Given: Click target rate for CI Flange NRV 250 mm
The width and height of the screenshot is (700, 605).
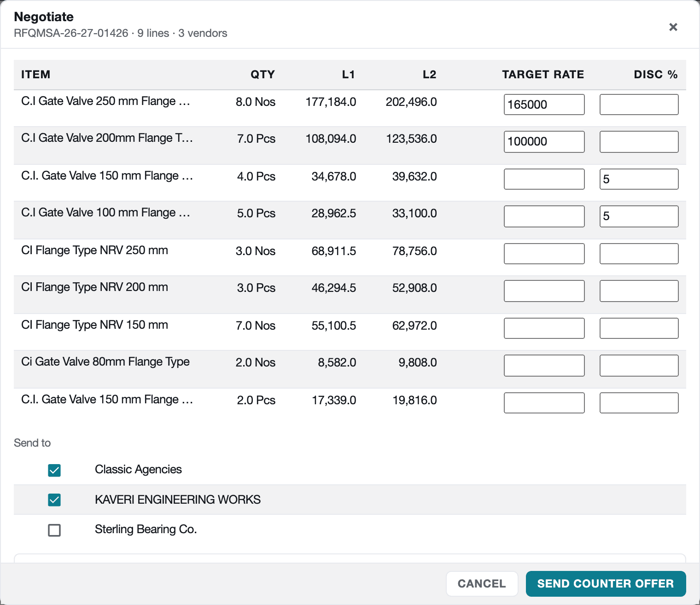Looking at the screenshot, I should (x=544, y=254).
